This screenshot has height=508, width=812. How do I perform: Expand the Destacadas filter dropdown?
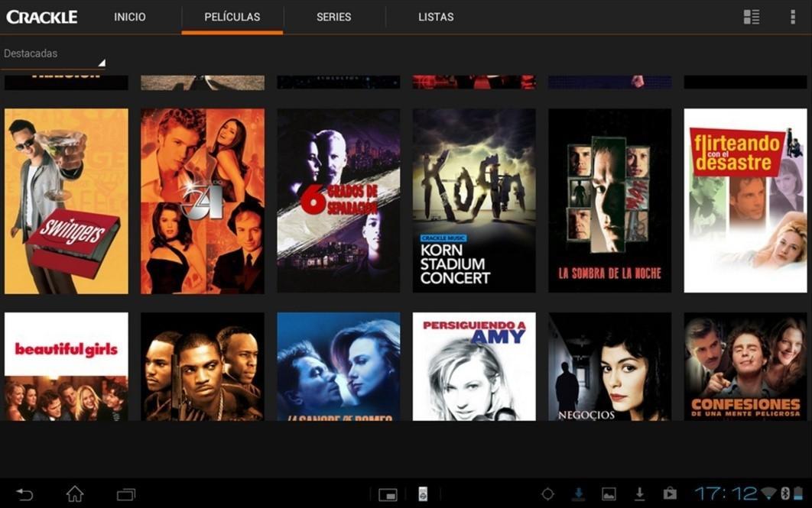click(x=54, y=57)
